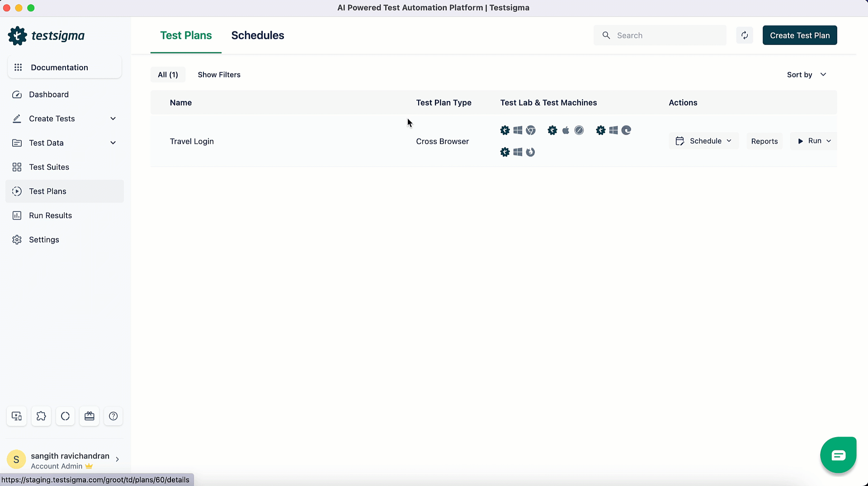Open the Run dropdown for Travel Login

tap(814, 141)
